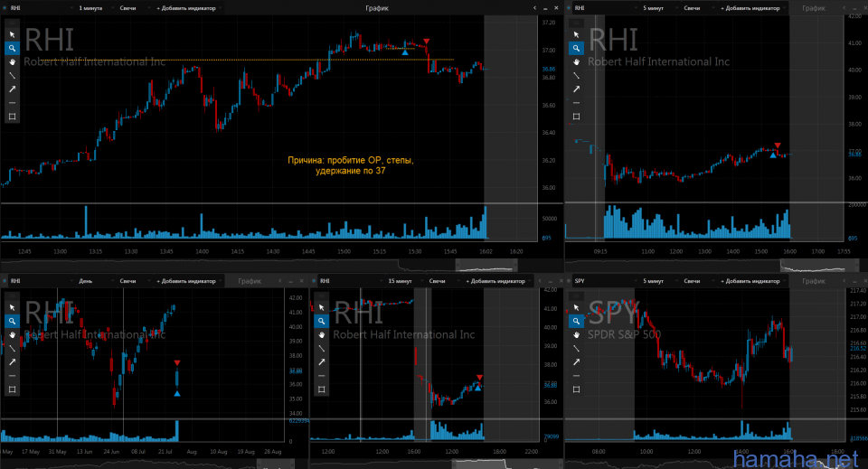This screenshot has width=868, height=469.
Task: Click back arrow in daily chart header
Action: (280, 281)
